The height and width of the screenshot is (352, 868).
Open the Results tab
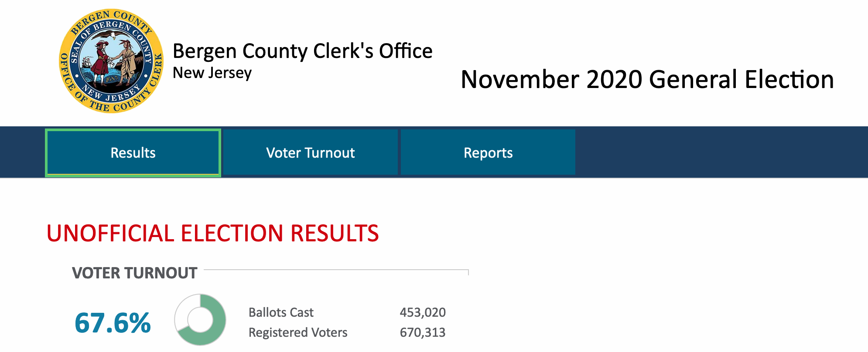tap(133, 153)
